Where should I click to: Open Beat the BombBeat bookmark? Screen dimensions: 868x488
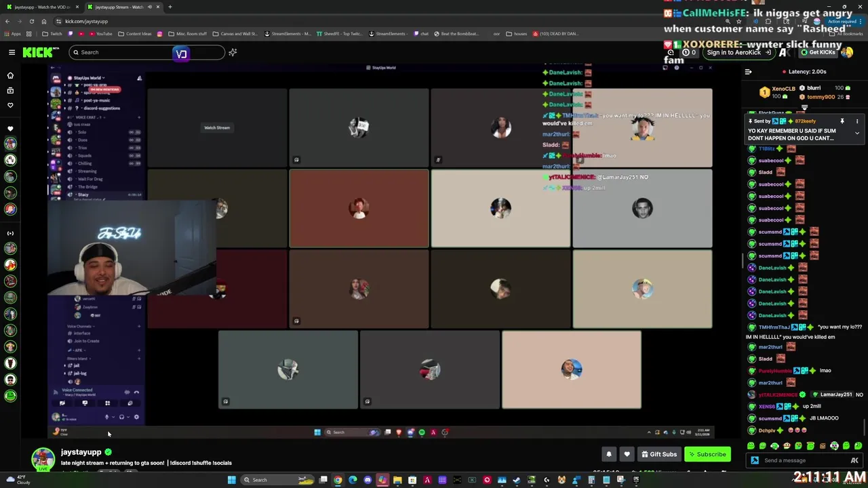(456, 34)
